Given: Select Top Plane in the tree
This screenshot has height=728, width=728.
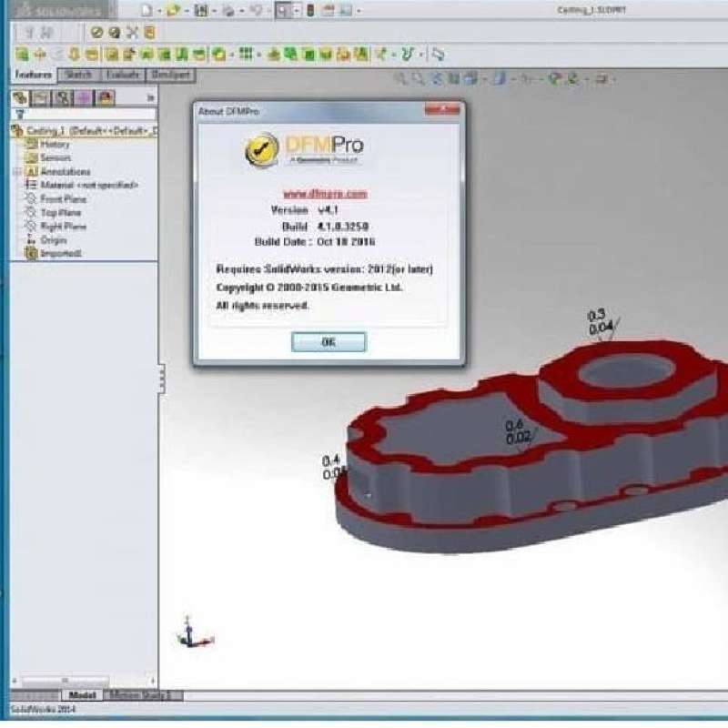Looking at the screenshot, I should click(x=54, y=213).
